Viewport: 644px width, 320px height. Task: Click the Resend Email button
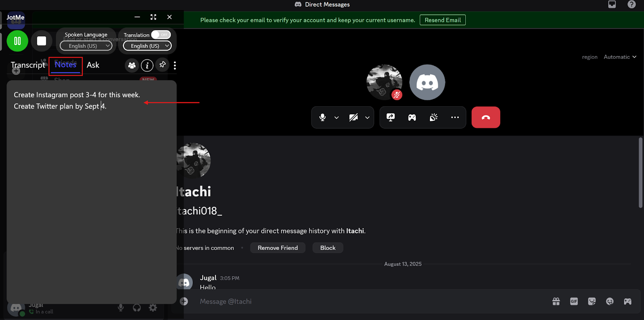pos(443,20)
